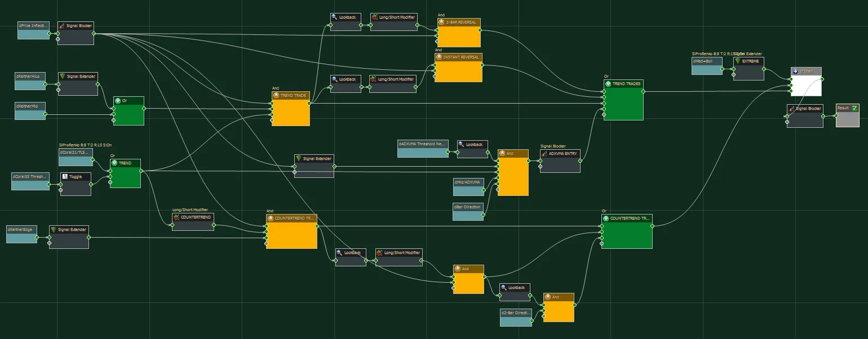
Task: Click the check icon on the Or node fed by dKeltnerMid
Action: coord(118,101)
